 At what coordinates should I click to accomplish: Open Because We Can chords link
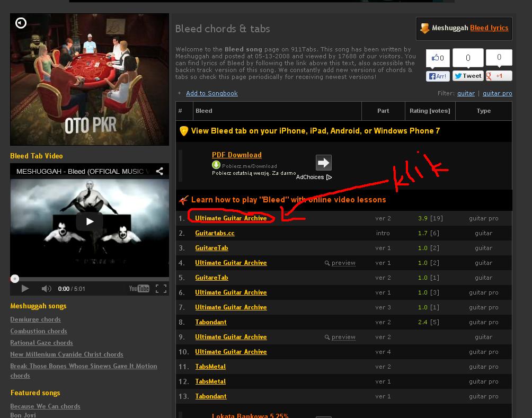click(45, 406)
